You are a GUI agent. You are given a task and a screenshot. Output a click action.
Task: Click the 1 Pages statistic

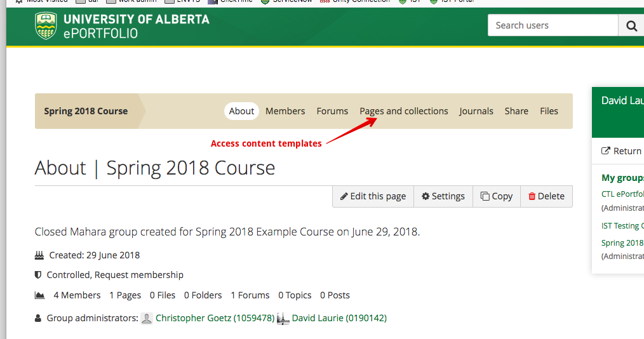[125, 295]
